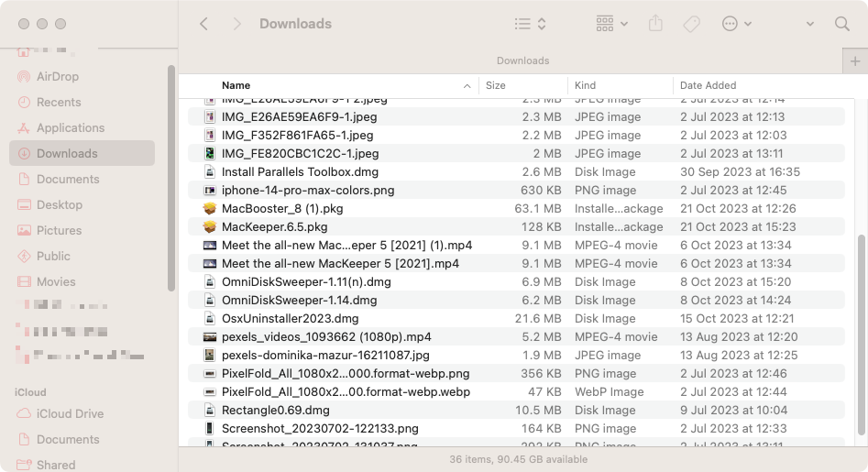Sort by the Date Added column
This screenshot has width=868, height=472.
click(708, 85)
